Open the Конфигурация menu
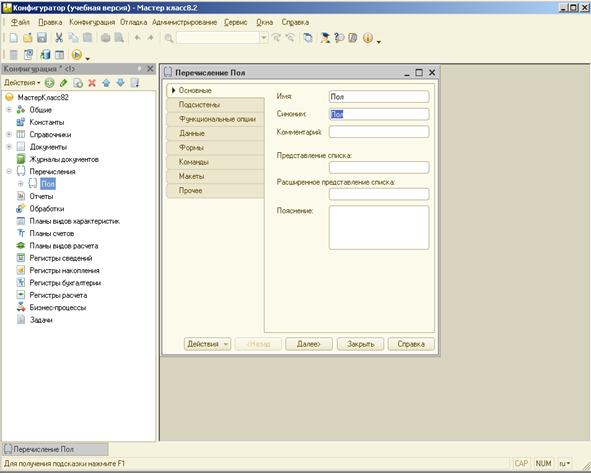591x474 pixels. 92,22
